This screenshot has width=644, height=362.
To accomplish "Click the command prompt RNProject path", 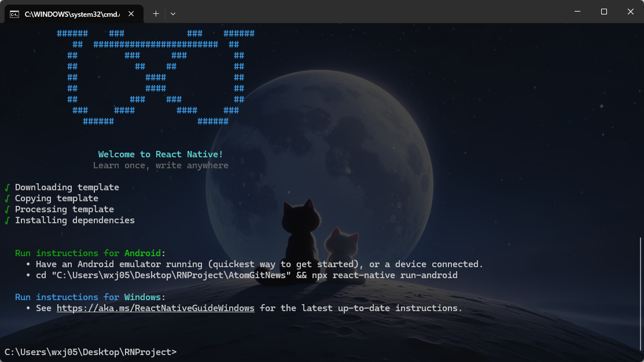I will (x=90, y=352).
